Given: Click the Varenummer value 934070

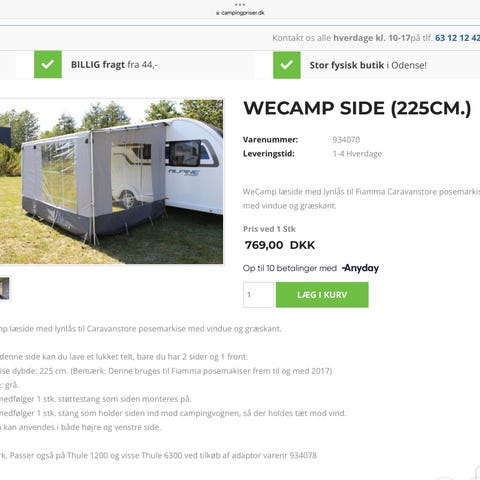Looking at the screenshot, I should pyautogui.click(x=346, y=140).
